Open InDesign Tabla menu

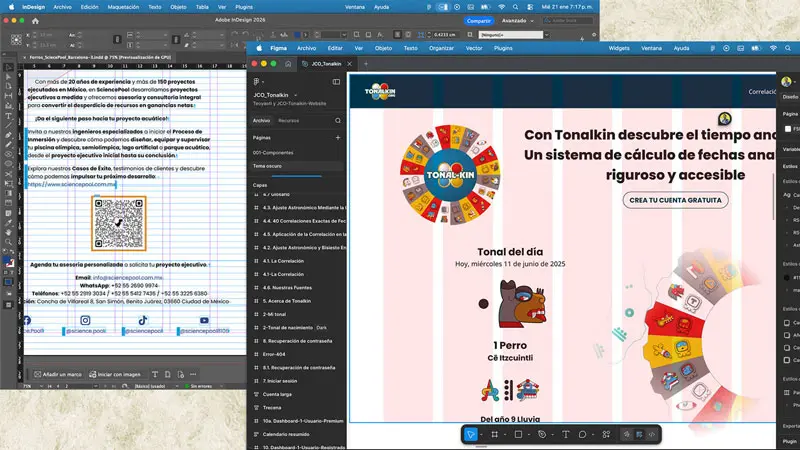202,7
